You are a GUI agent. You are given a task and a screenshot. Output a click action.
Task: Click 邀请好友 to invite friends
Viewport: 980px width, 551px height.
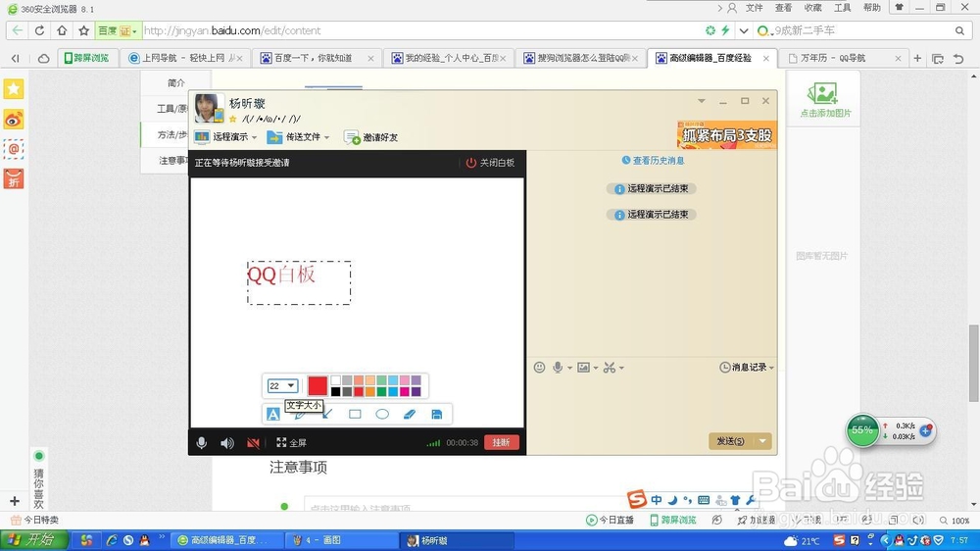tap(371, 137)
